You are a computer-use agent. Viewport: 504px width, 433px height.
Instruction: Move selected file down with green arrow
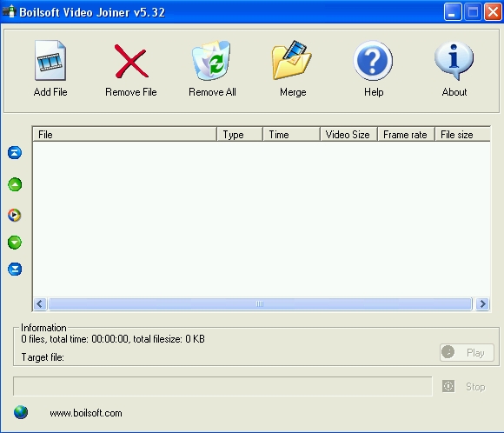pyautogui.click(x=15, y=243)
